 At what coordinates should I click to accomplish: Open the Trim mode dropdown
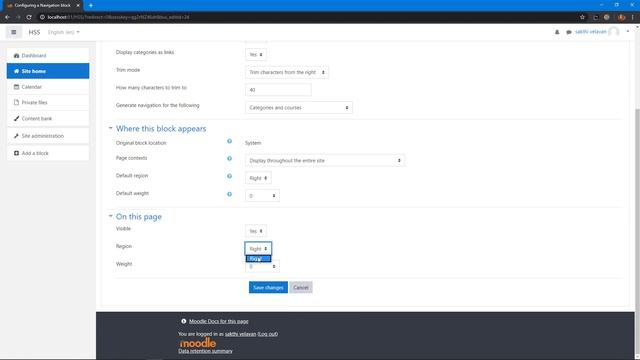coord(287,72)
